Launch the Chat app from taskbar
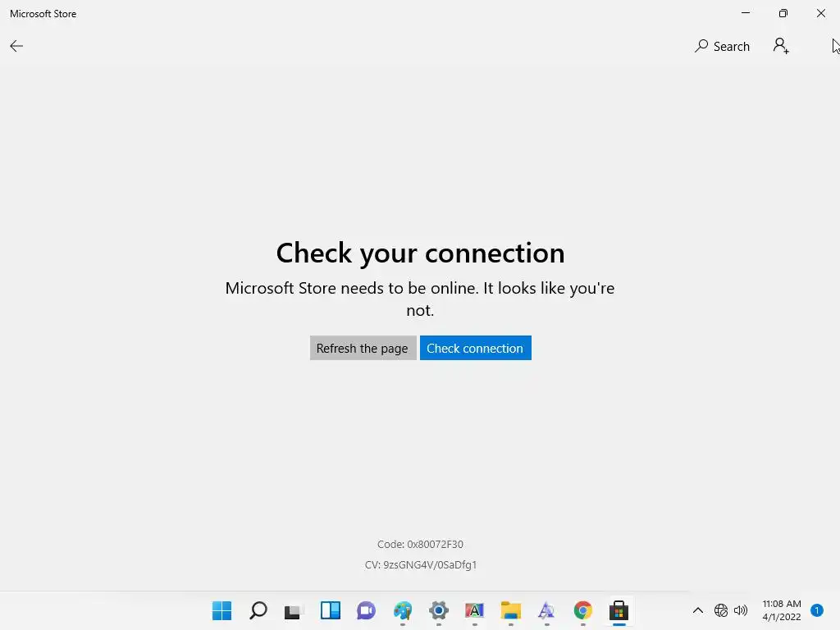The image size is (840, 630). [x=367, y=610]
